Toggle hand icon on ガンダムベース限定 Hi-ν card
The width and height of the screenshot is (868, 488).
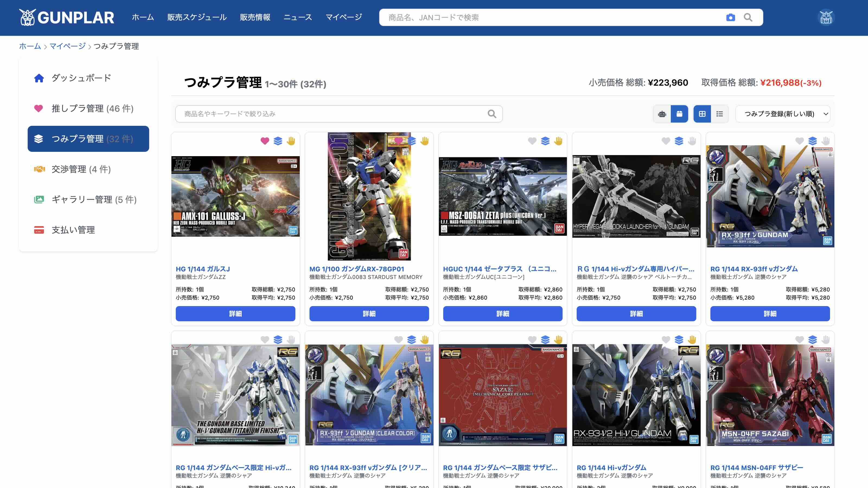coord(291,339)
